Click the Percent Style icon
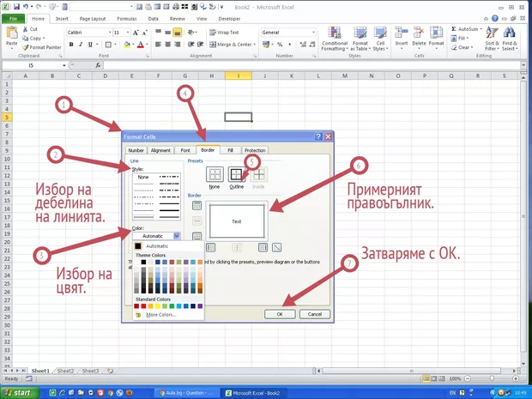 [x=280, y=45]
